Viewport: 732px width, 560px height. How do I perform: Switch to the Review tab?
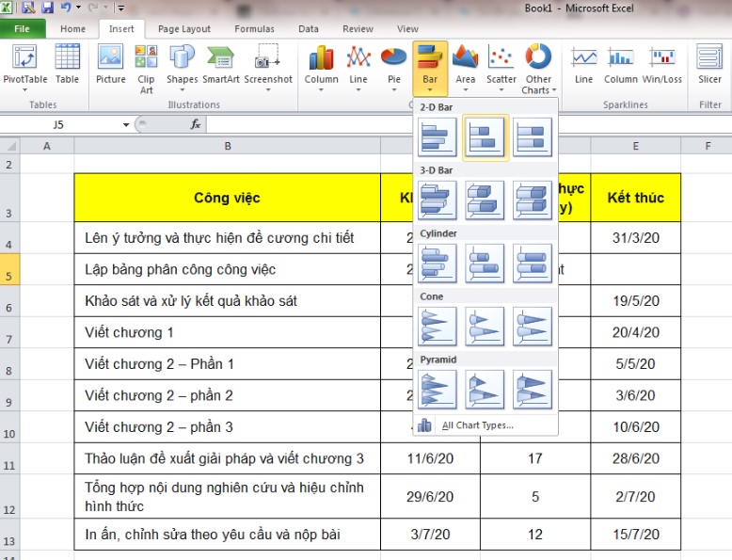[358, 29]
